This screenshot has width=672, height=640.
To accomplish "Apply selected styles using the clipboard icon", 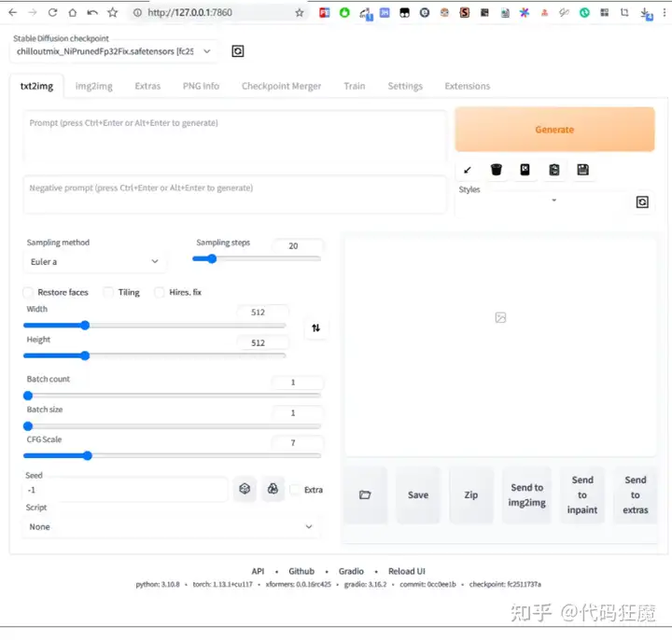I will coord(554,170).
